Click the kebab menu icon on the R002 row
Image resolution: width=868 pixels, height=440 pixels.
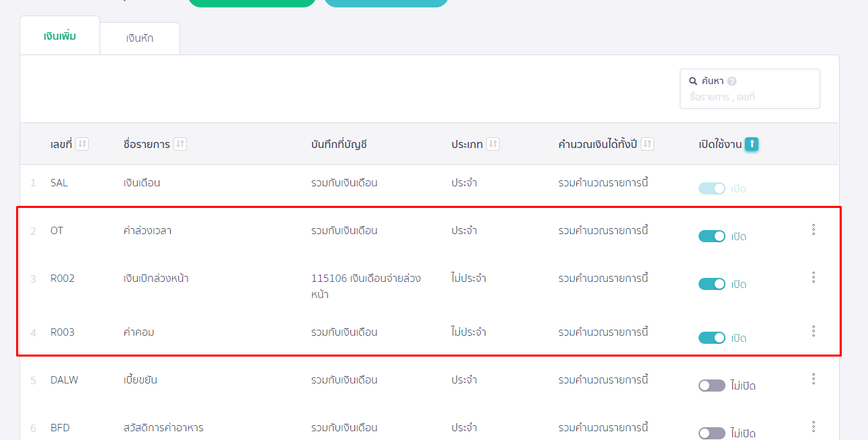(x=813, y=276)
